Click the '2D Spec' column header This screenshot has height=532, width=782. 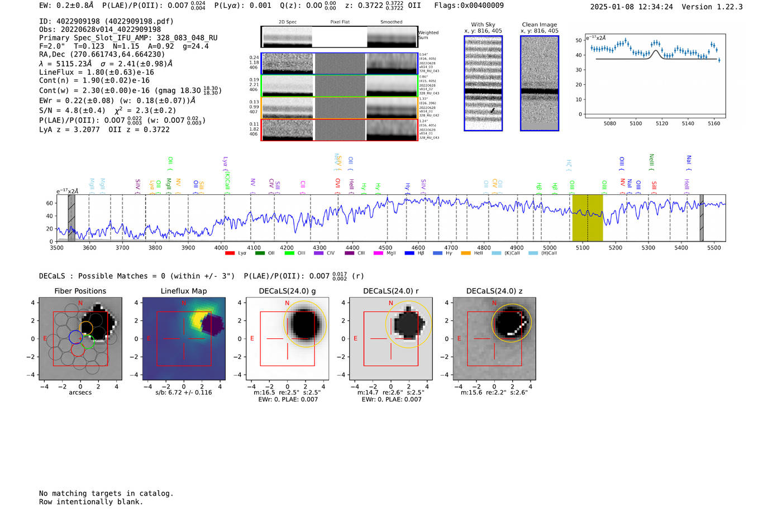[287, 22]
